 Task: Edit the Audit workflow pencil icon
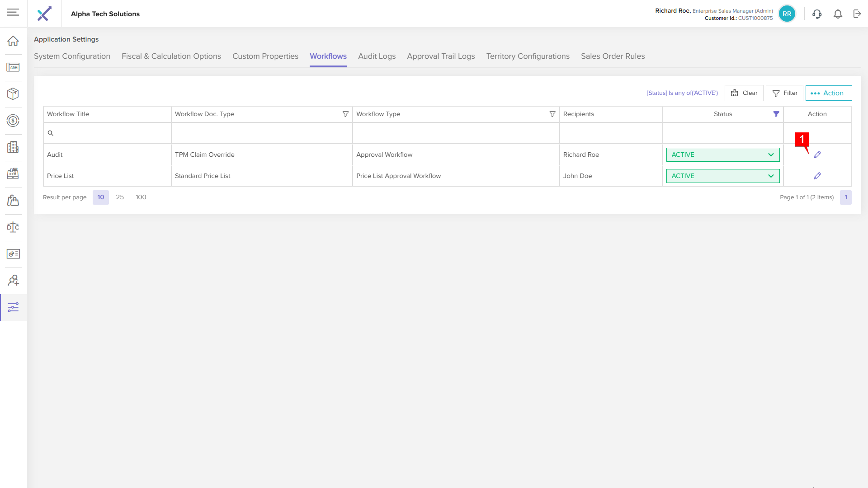817,155
